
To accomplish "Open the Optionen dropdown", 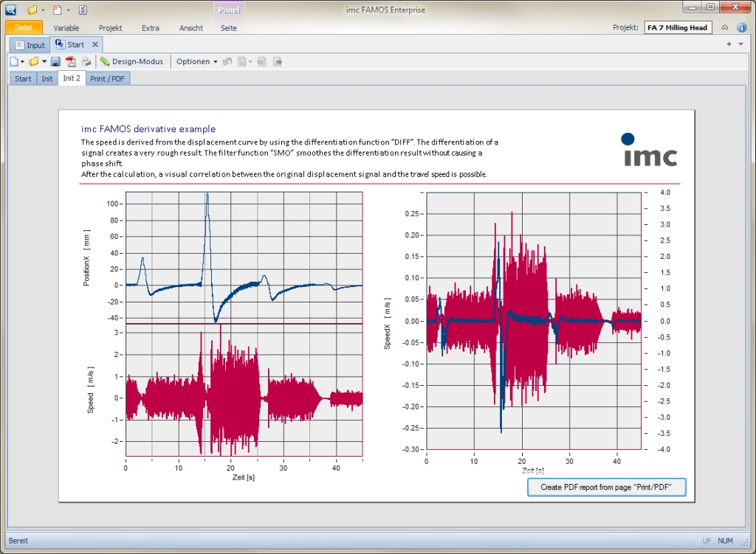I will [x=196, y=62].
